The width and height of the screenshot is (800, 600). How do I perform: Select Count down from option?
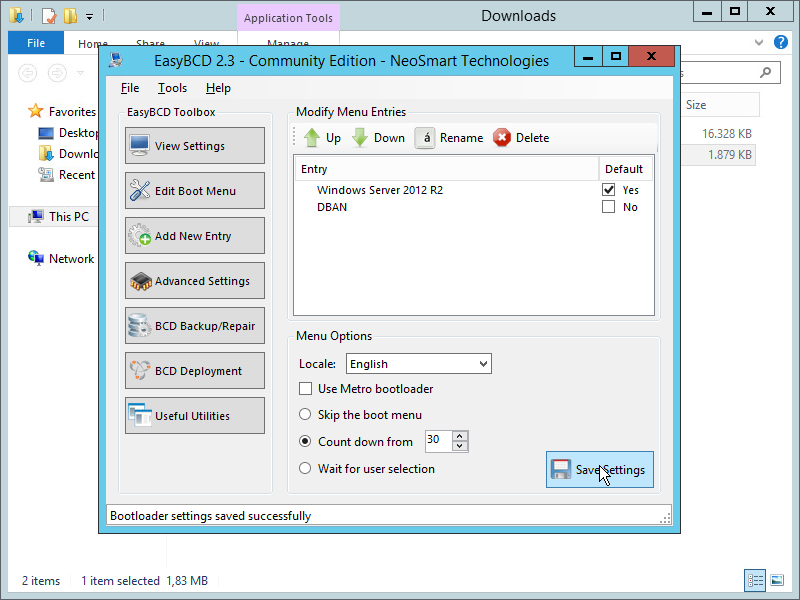(305, 441)
